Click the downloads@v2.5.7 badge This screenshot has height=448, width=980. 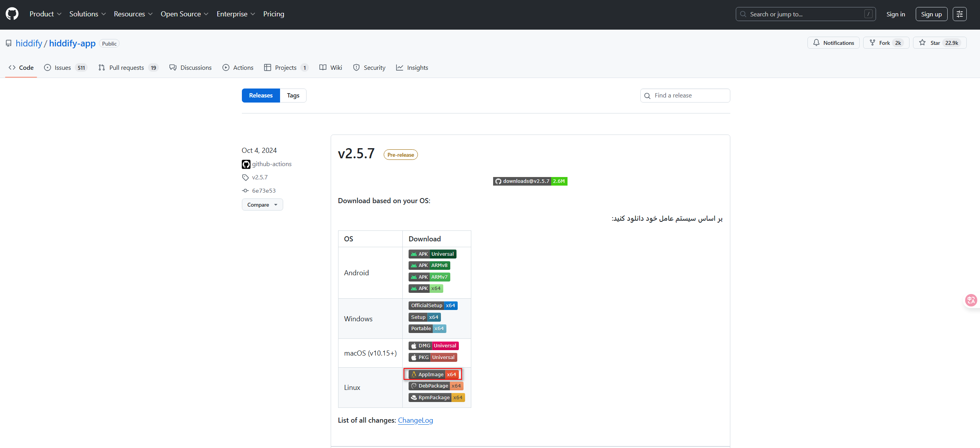530,181
